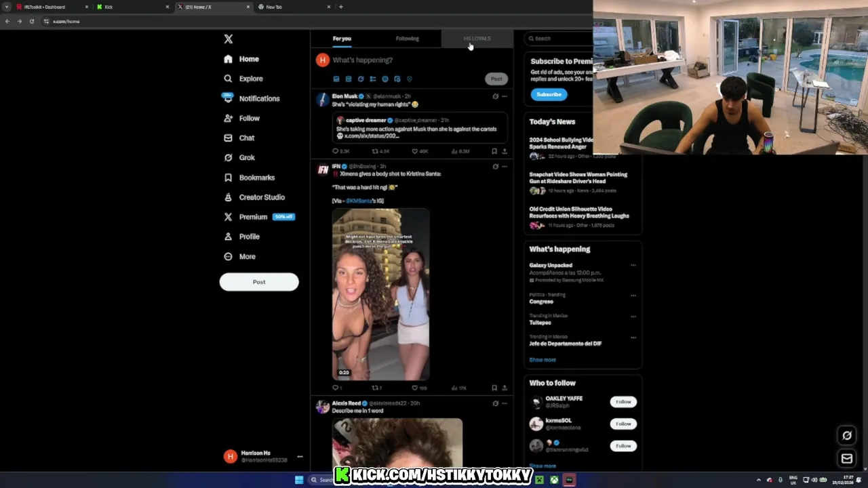This screenshot has width=868, height=488.
Task: Click the Grok icon in composer toolbar
Action: pos(361,79)
